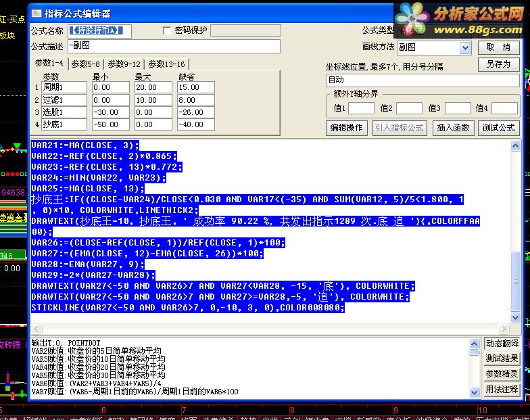Click the 公式描述 input field
This screenshot has width=530, height=420.
[x=174, y=46]
